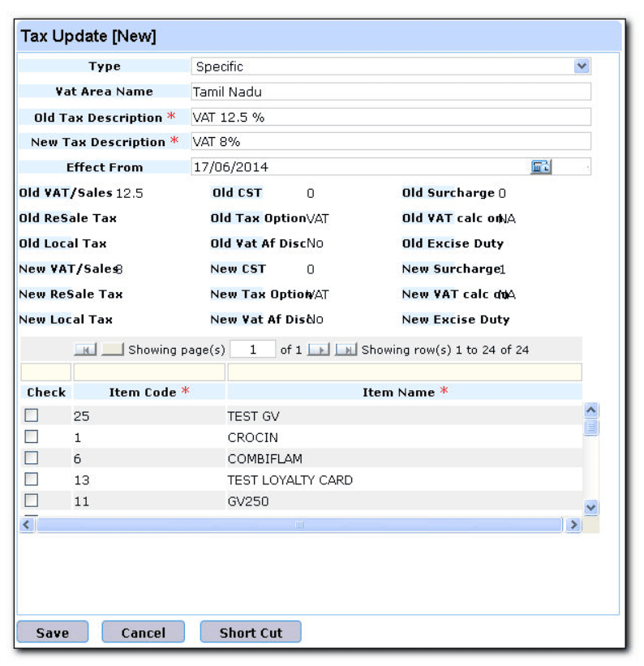
Task: Click the New Excise Duty label
Action: [x=456, y=320]
